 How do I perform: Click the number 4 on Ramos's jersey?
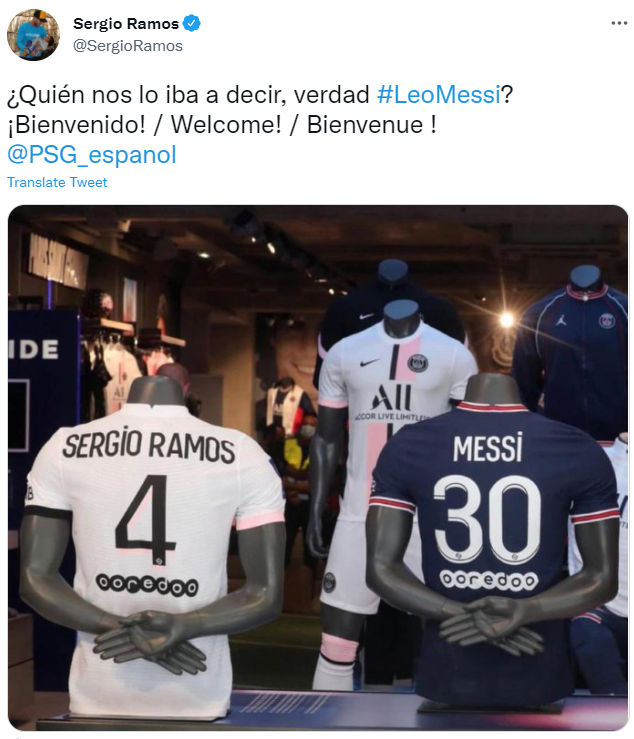pyautogui.click(x=145, y=519)
